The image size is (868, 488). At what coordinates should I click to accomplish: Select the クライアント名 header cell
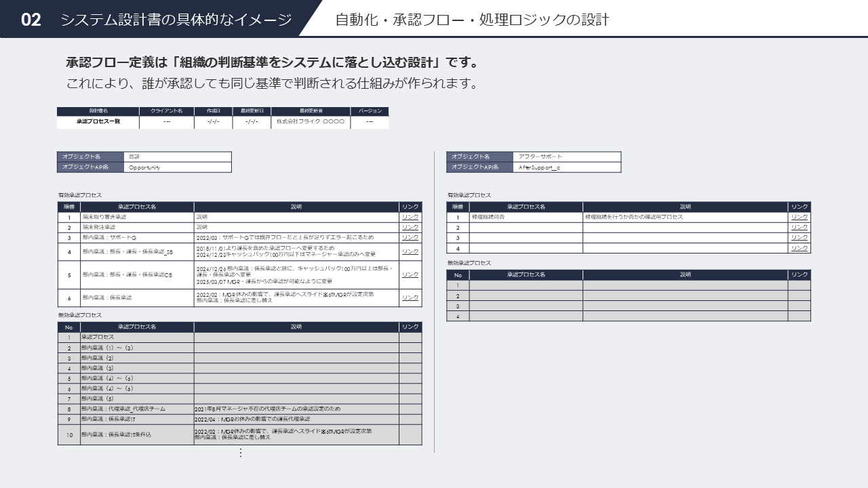click(x=167, y=111)
